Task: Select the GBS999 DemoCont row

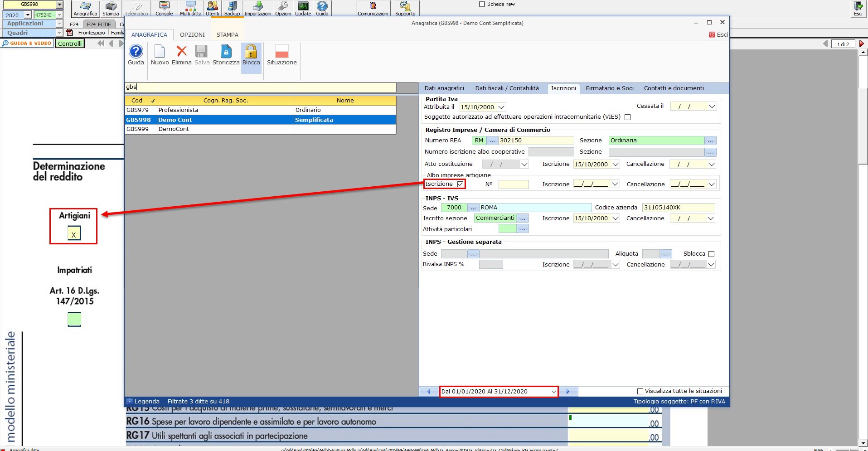Action: click(260, 129)
